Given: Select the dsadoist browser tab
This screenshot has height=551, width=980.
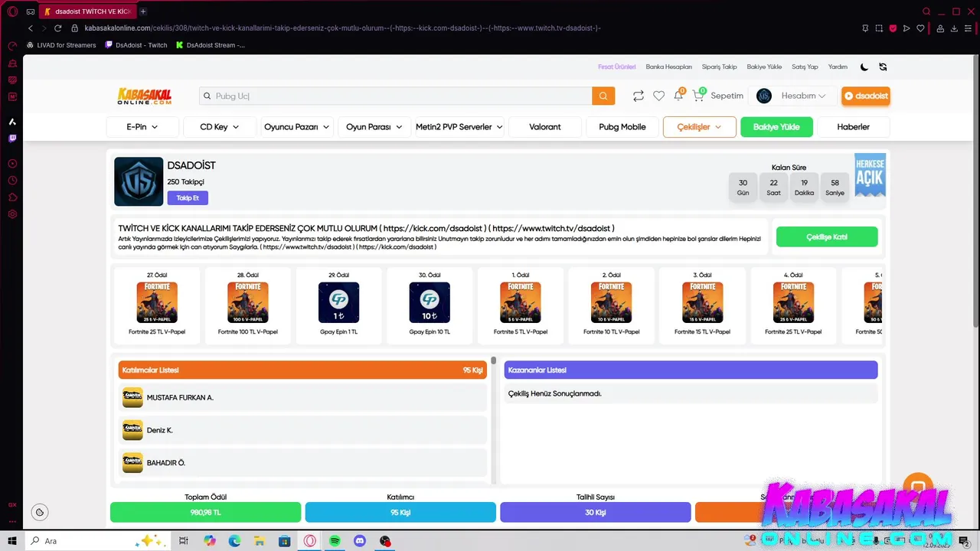Looking at the screenshot, I should point(88,11).
